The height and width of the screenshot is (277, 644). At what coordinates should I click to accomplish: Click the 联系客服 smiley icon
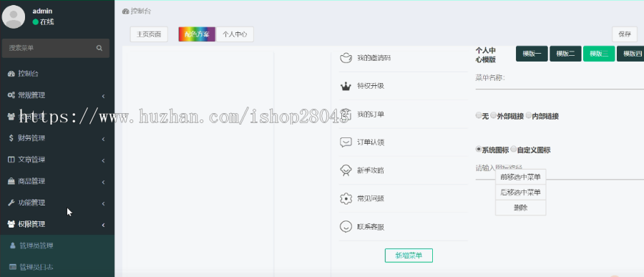pos(346,227)
